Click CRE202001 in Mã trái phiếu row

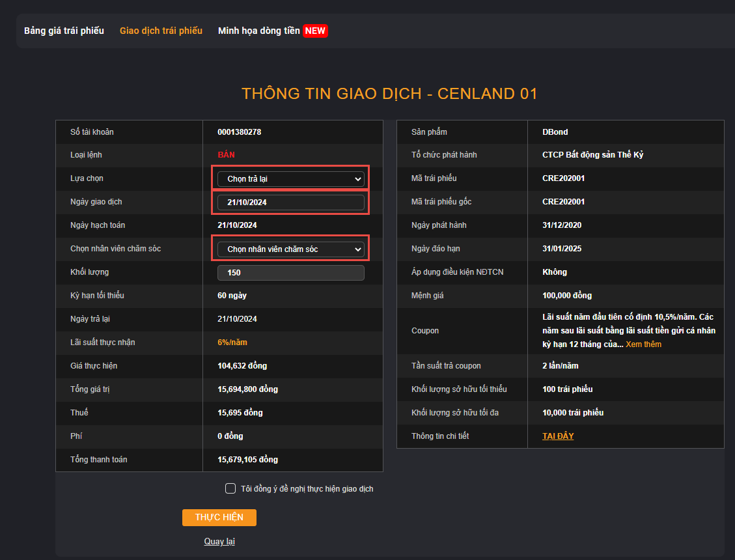(563, 178)
